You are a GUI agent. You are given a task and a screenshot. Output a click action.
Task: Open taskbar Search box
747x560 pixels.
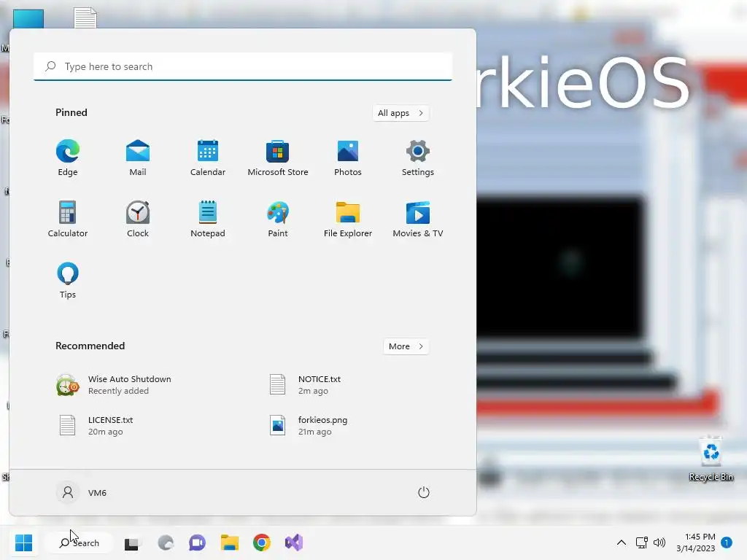point(79,542)
